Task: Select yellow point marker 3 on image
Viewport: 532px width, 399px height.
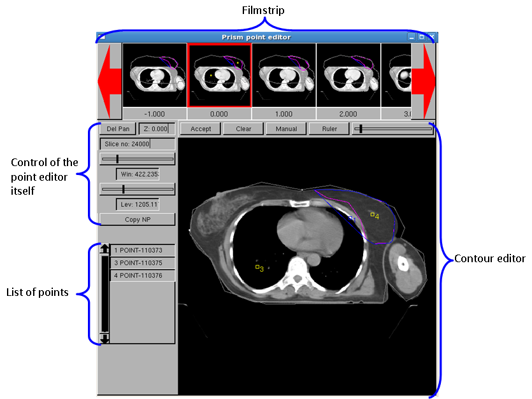Action: click(x=257, y=267)
